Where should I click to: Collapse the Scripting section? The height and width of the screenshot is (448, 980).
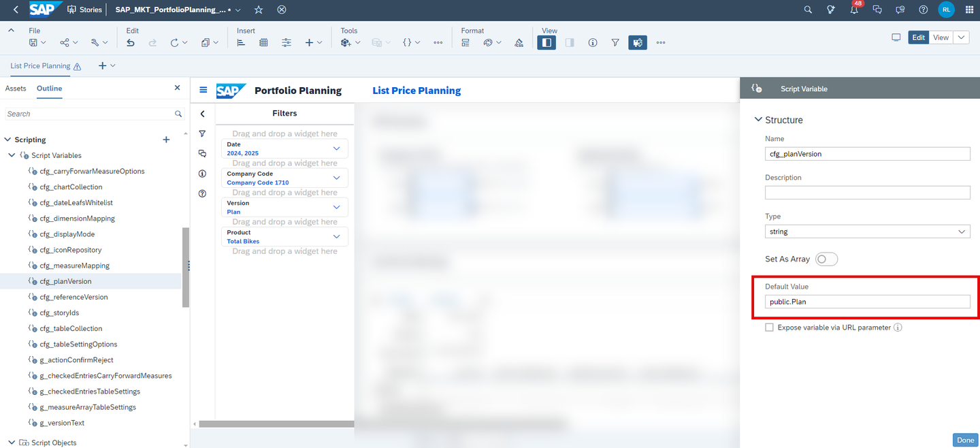pyautogui.click(x=8, y=140)
